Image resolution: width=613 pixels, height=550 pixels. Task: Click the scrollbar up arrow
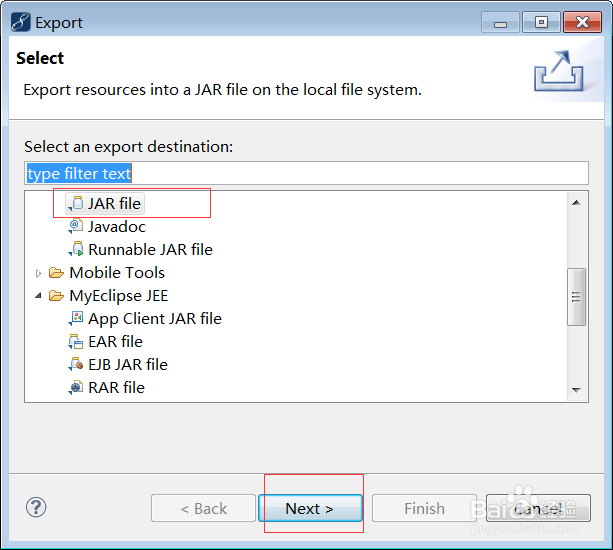pos(577,202)
